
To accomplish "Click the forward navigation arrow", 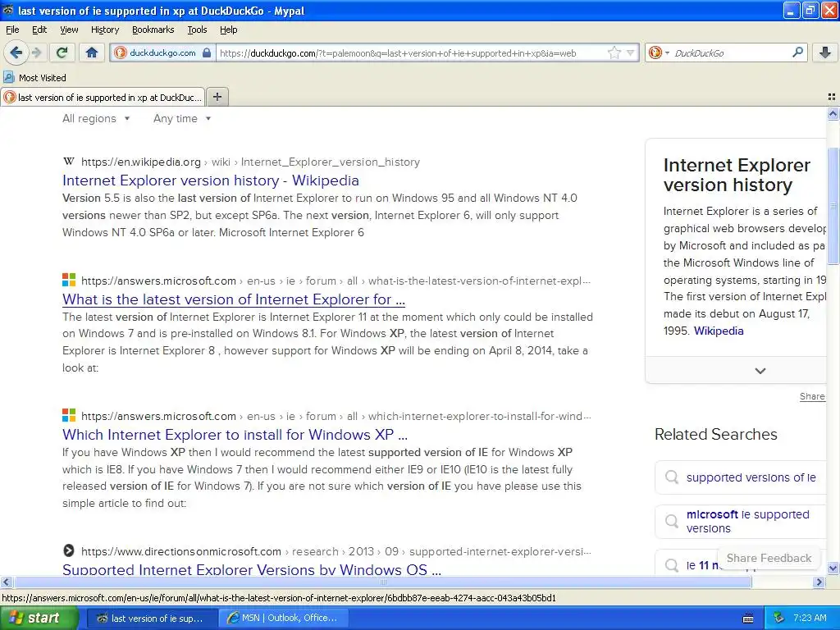I will click(x=37, y=52).
